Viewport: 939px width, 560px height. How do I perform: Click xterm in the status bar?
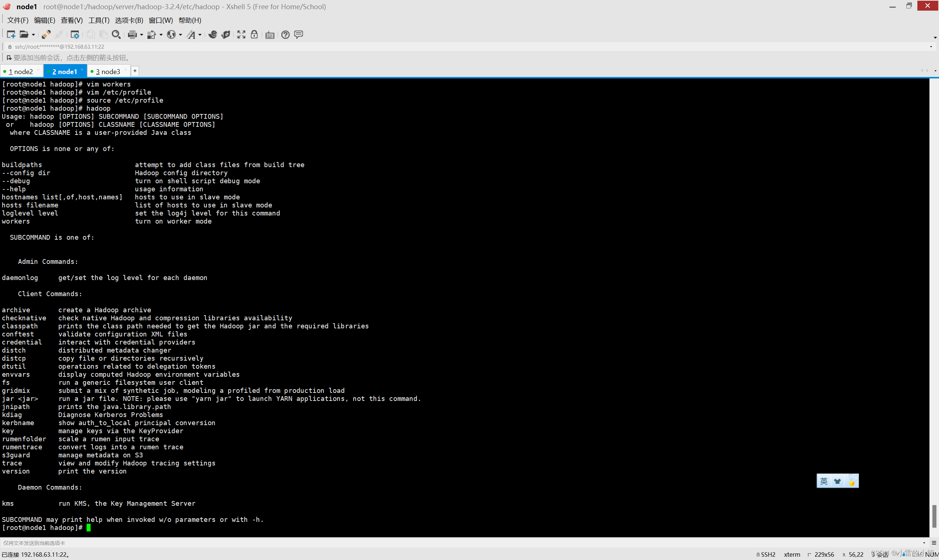coord(792,555)
